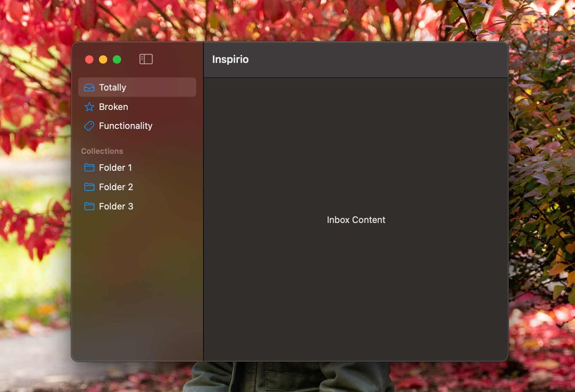Click the Inbox Content text
575x392 pixels.
tap(356, 220)
